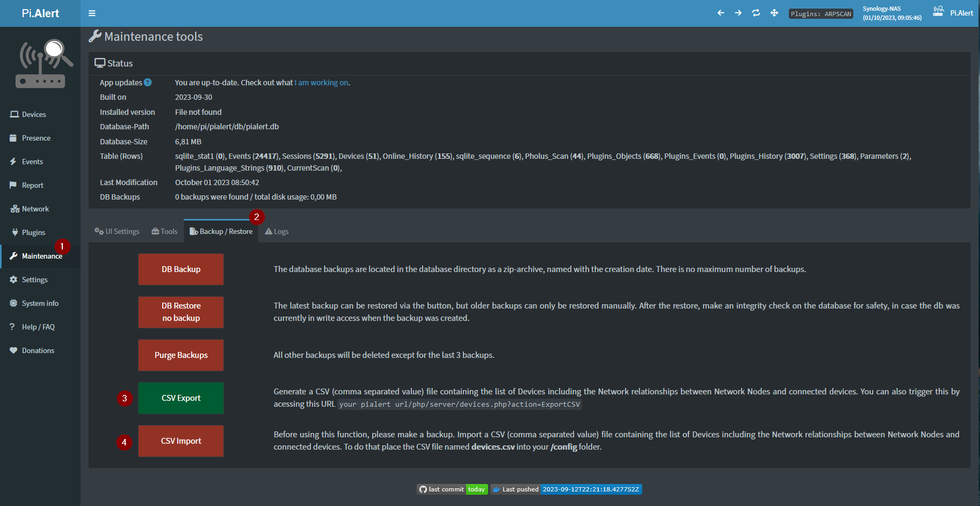Click the GitHub last commit badge
The width and height of the screenshot is (980, 506).
click(452, 489)
